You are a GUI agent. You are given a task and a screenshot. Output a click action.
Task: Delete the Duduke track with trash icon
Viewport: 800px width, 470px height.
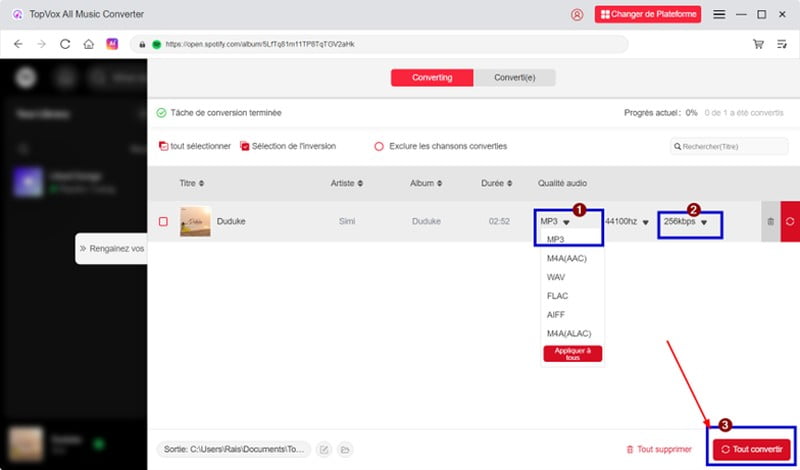coord(770,221)
